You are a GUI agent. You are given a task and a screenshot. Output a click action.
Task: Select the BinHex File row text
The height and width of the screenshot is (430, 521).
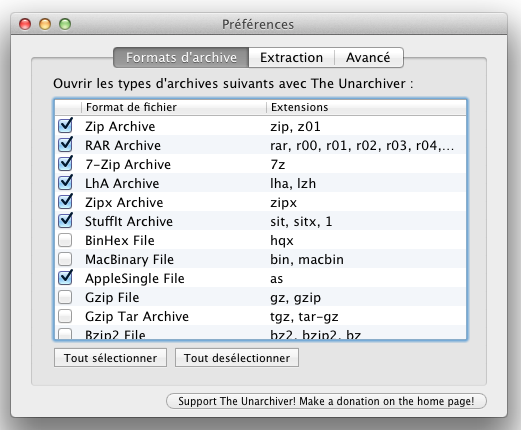pyautogui.click(x=120, y=241)
